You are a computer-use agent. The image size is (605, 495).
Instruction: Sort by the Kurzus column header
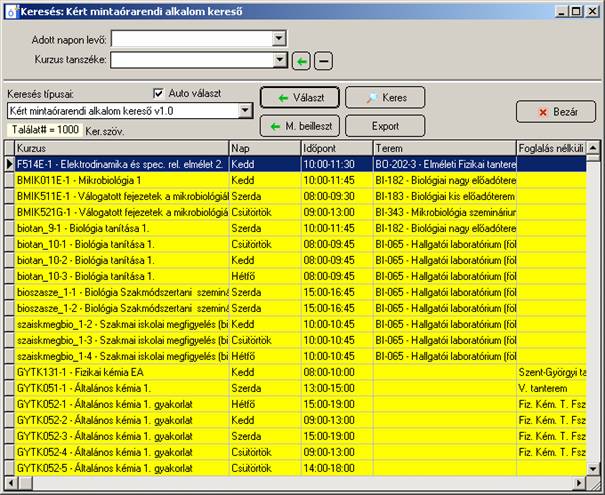(122, 148)
